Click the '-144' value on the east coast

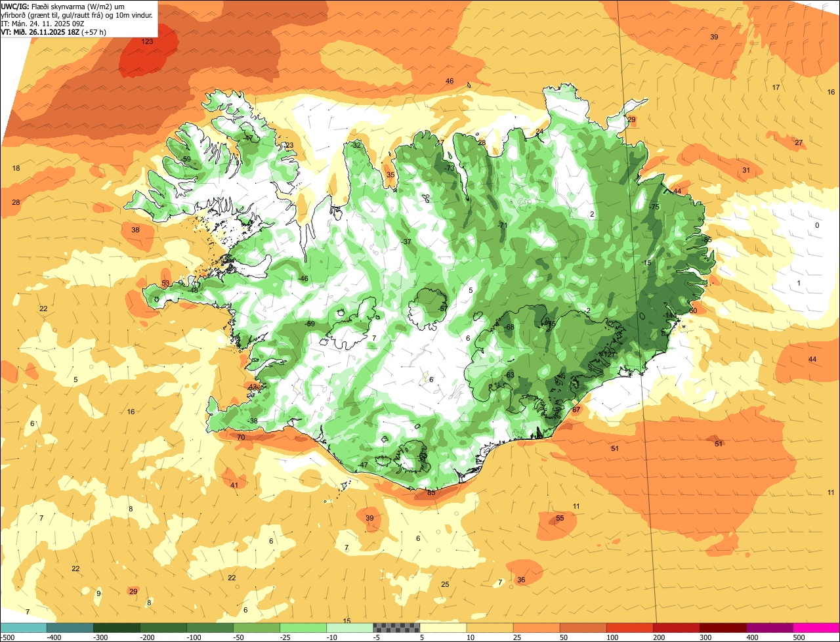click(670, 316)
